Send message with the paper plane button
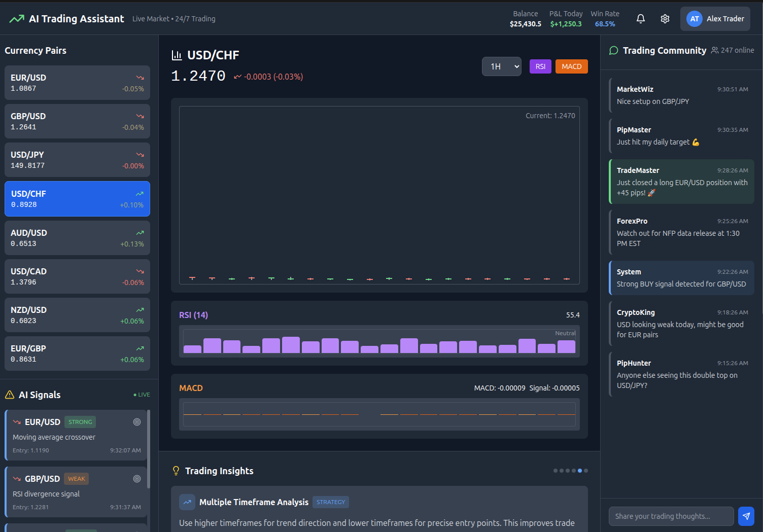 click(x=746, y=516)
